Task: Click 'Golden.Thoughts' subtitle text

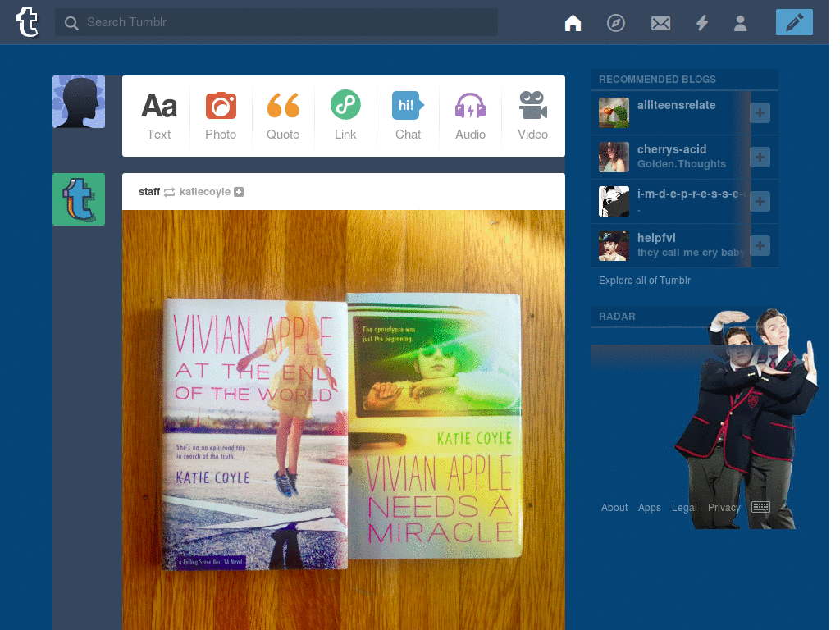Action: [x=682, y=164]
